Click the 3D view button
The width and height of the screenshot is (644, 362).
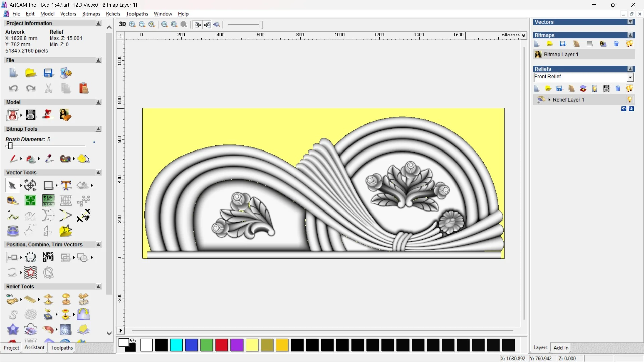(122, 24)
